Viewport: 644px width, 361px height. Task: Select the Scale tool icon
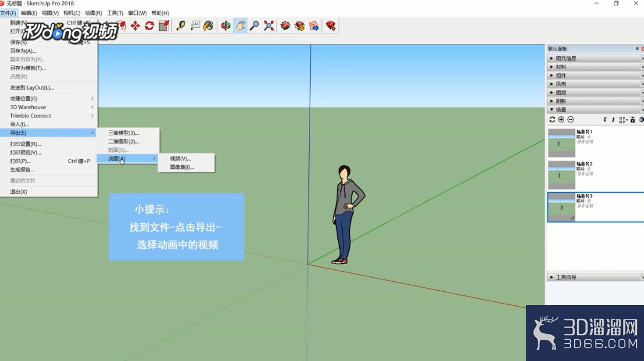click(x=164, y=26)
